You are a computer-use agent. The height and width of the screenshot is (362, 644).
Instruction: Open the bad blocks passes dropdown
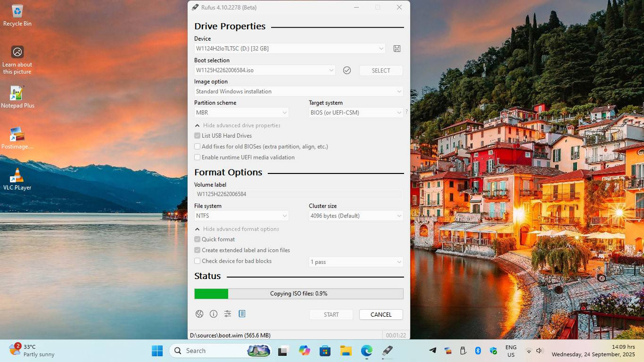tap(356, 262)
